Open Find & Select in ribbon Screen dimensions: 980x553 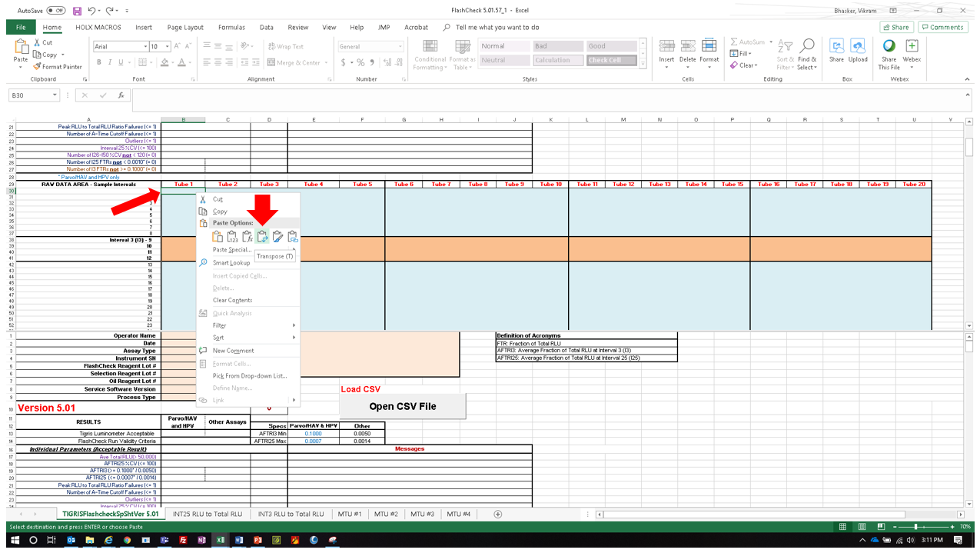click(x=807, y=54)
